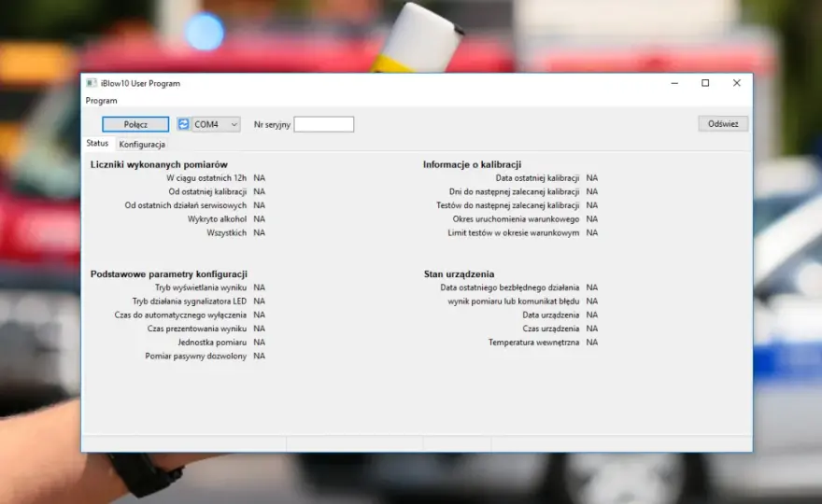
Task: Close the iBlow10 User Program window
Action: 737,83
